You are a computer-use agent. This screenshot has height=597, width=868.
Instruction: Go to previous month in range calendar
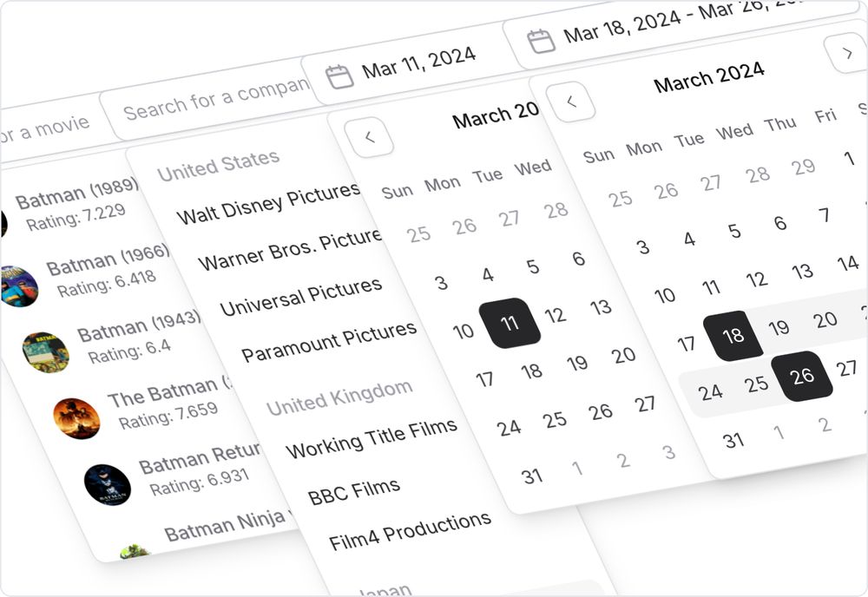tap(571, 102)
